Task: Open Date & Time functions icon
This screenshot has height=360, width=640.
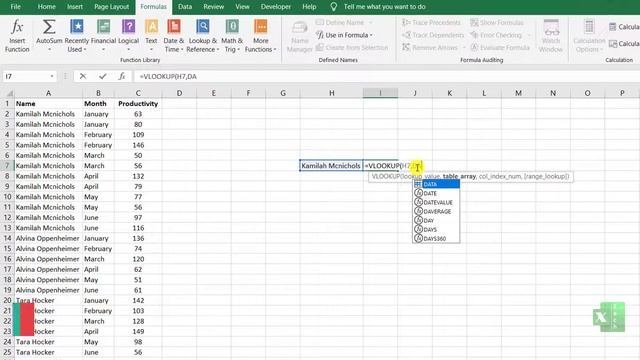Action: (x=174, y=27)
